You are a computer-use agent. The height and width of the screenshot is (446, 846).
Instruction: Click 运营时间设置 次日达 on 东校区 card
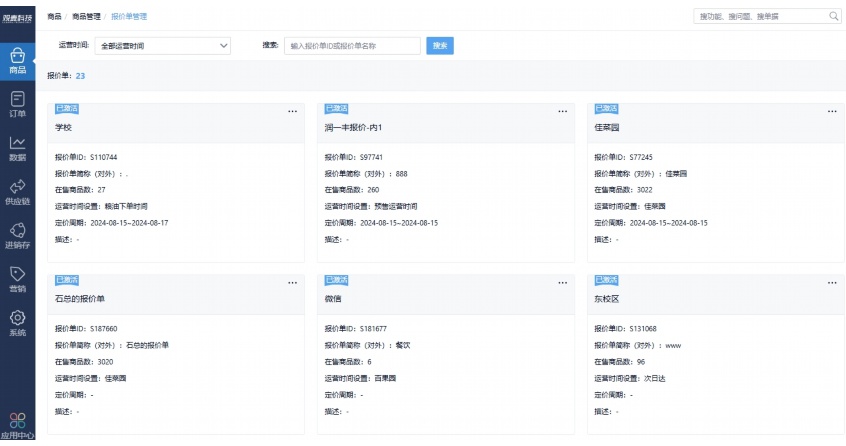click(654, 379)
